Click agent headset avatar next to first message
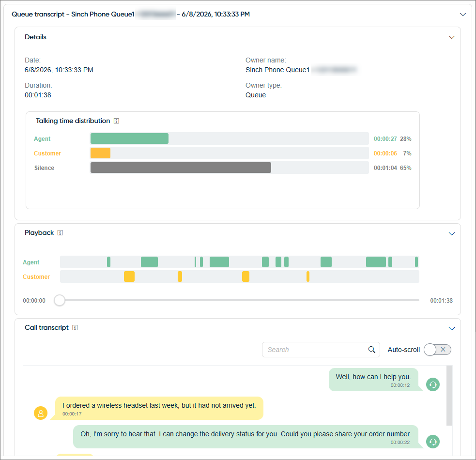 [x=433, y=384]
